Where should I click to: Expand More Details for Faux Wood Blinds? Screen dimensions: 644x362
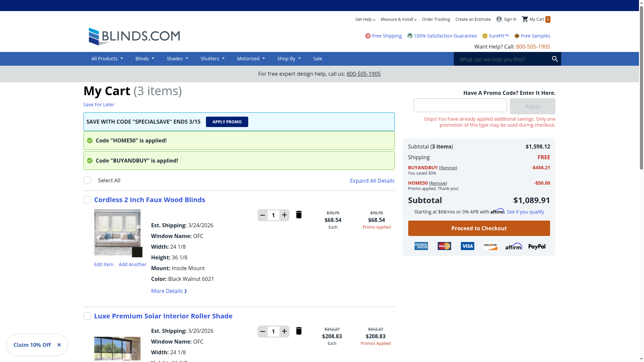click(169, 291)
